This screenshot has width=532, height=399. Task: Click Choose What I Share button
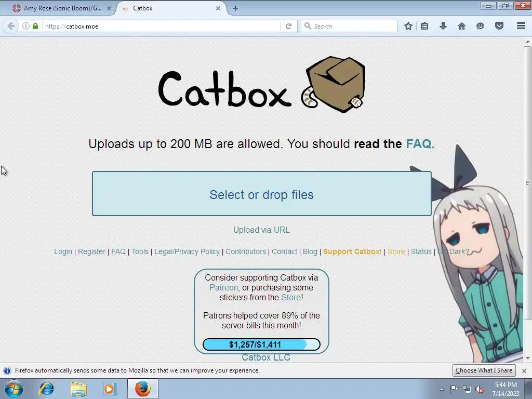[484, 370]
